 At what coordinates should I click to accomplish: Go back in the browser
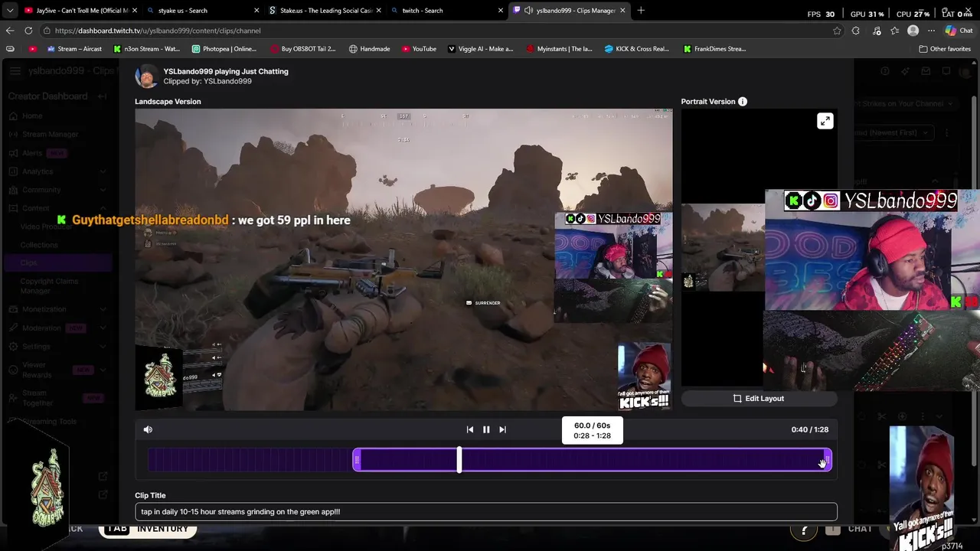(10, 31)
